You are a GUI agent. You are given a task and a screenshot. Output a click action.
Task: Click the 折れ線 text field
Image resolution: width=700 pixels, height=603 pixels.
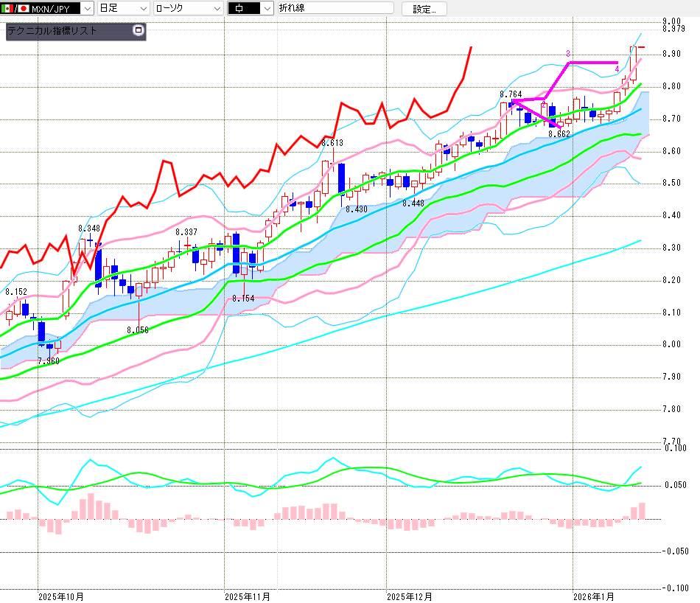(x=335, y=9)
